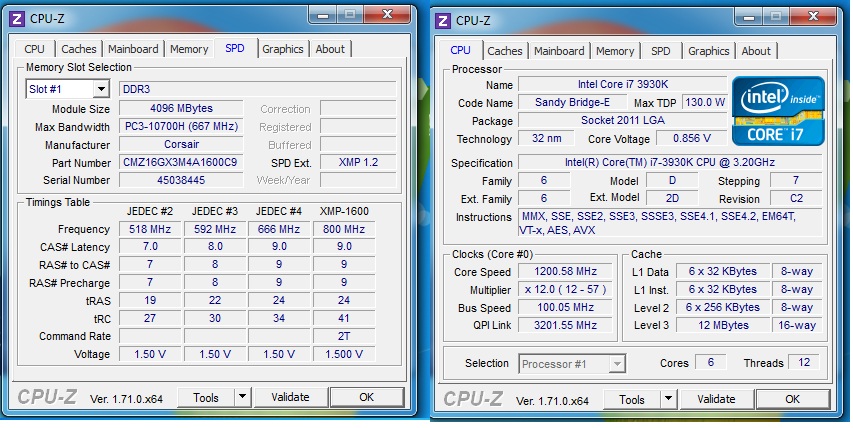The width and height of the screenshot is (853, 428).
Task: Open About tab in right window
Action: 756,51
